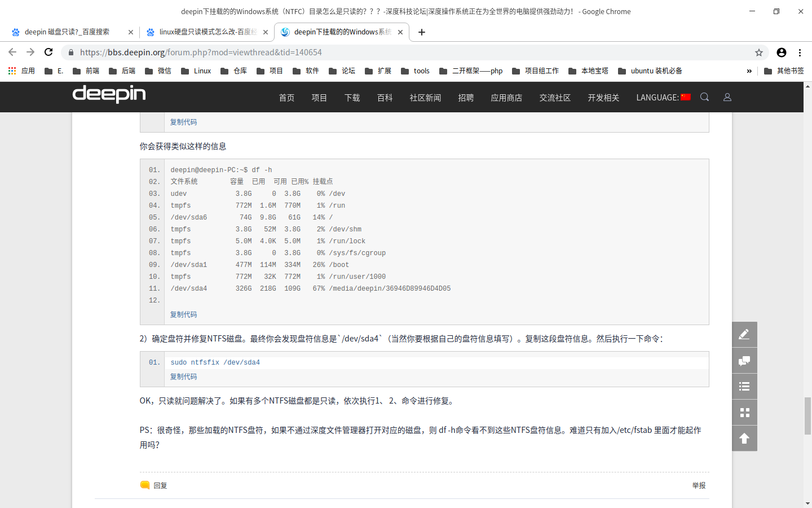The width and height of the screenshot is (812, 508).
Task: Open 下载 in the site navigation
Action: [352, 98]
